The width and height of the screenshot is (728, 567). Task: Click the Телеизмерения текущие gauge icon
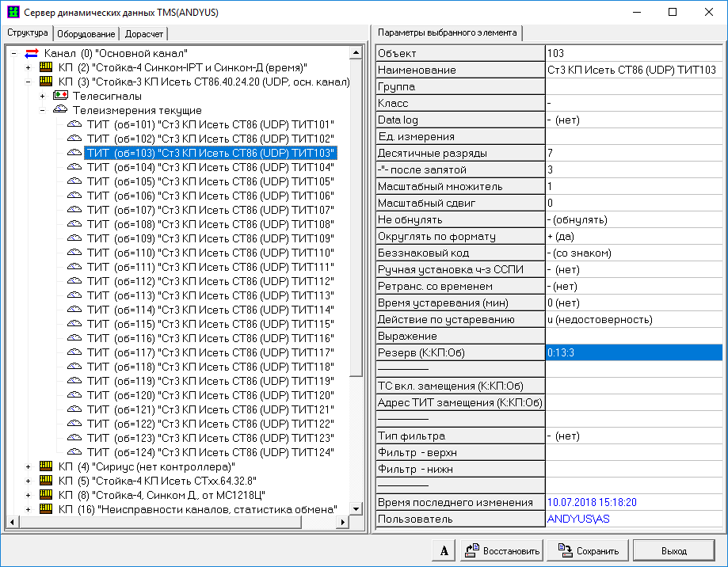(x=60, y=110)
